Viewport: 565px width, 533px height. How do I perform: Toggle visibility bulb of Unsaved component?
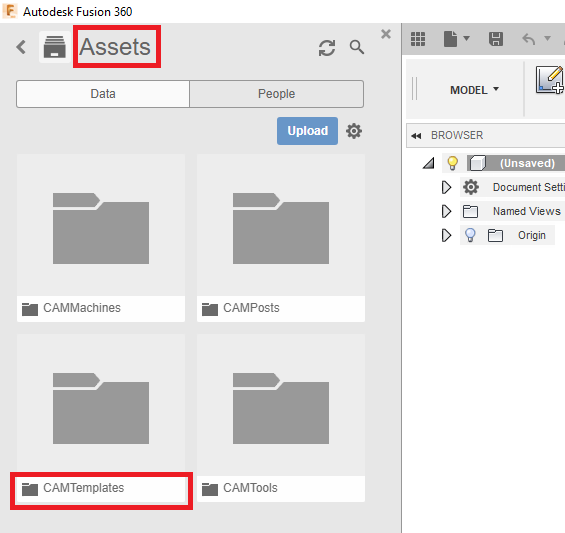[x=452, y=163]
